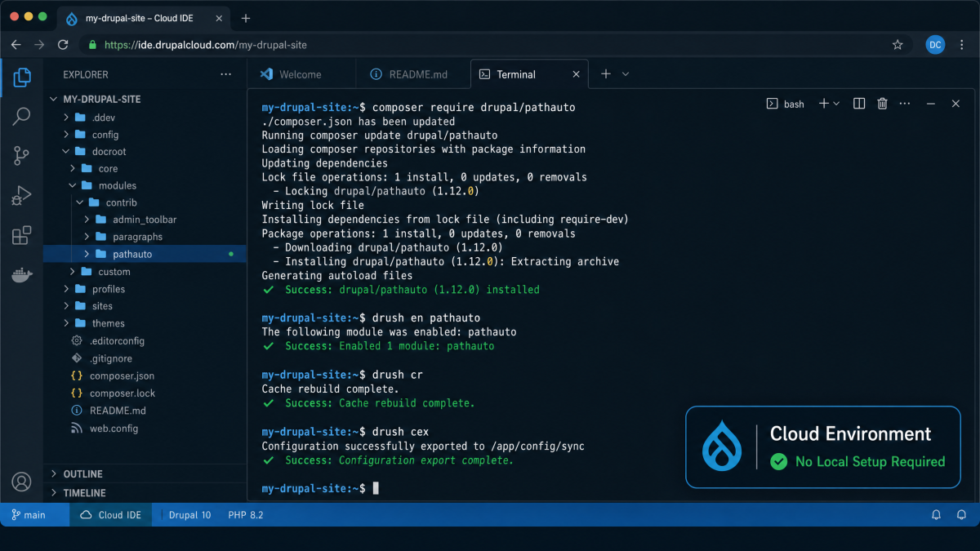Open terminal panel more actions menu
The image size is (980, 551).
(905, 104)
